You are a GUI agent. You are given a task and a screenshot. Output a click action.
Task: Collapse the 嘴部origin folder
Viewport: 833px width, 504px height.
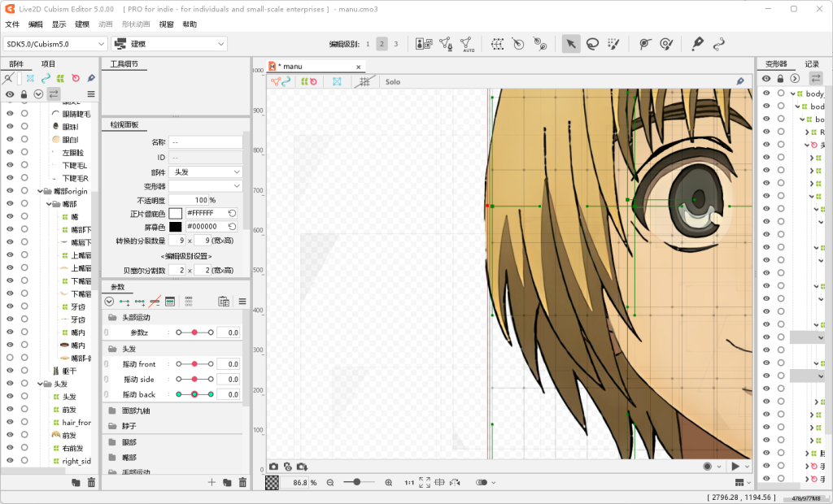coord(40,191)
